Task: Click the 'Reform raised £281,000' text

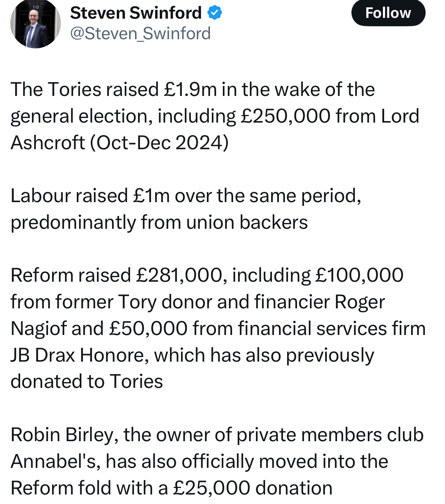Action: point(116,275)
